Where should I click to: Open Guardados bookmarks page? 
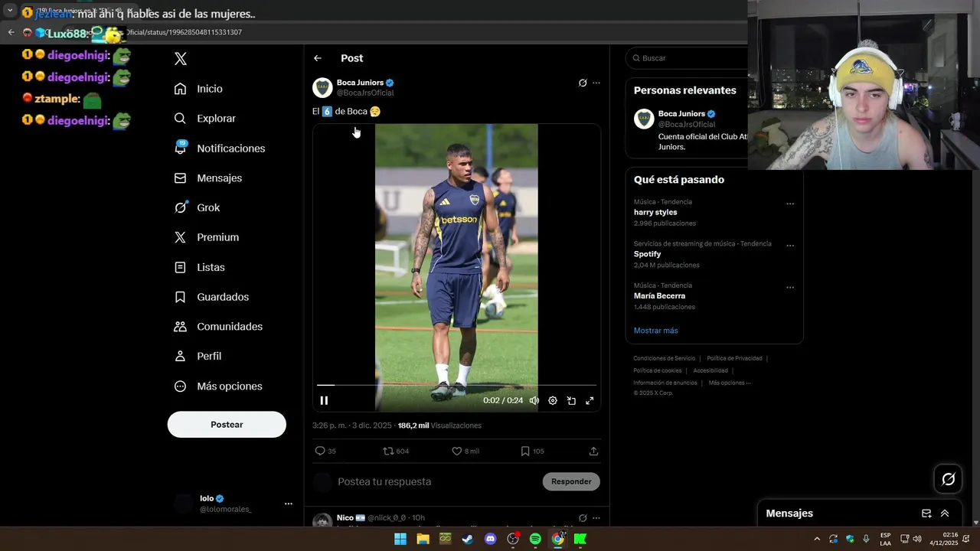211,297
